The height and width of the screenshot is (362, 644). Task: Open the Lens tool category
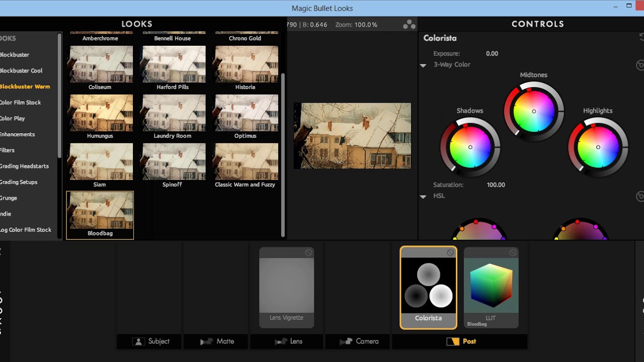[x=287, y=341]
